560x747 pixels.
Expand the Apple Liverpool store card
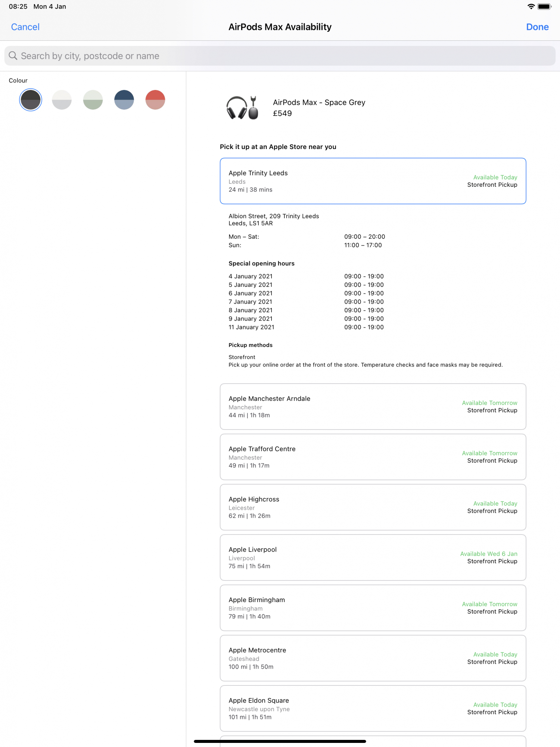click(373, 558)
